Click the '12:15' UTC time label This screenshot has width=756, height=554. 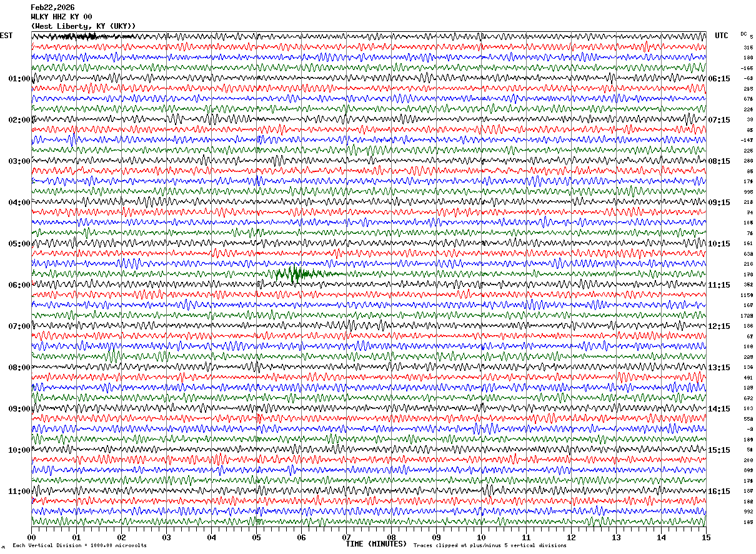719,326
